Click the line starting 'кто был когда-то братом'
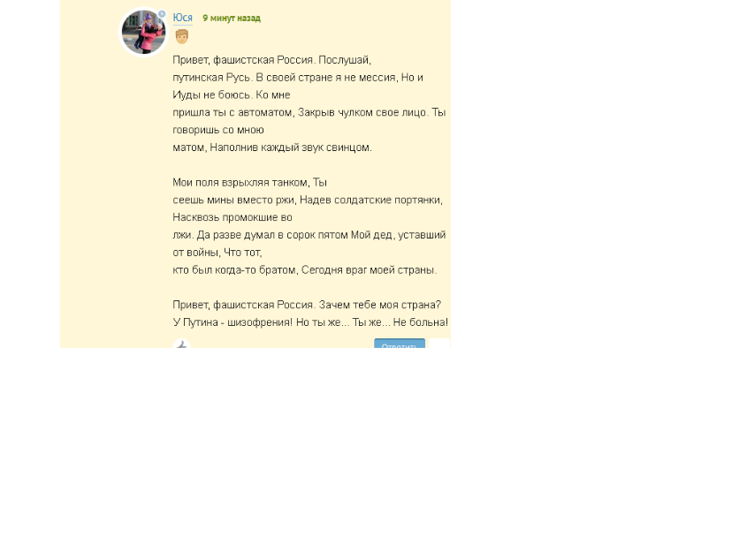The width and height of the screenshot is (747, 560). pyautogui.click(x=304, y=270)
